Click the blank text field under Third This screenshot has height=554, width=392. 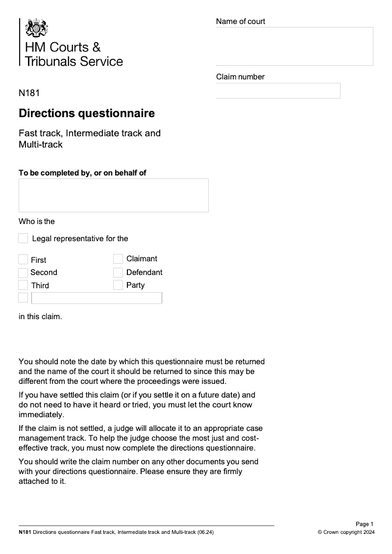(97, 298)
